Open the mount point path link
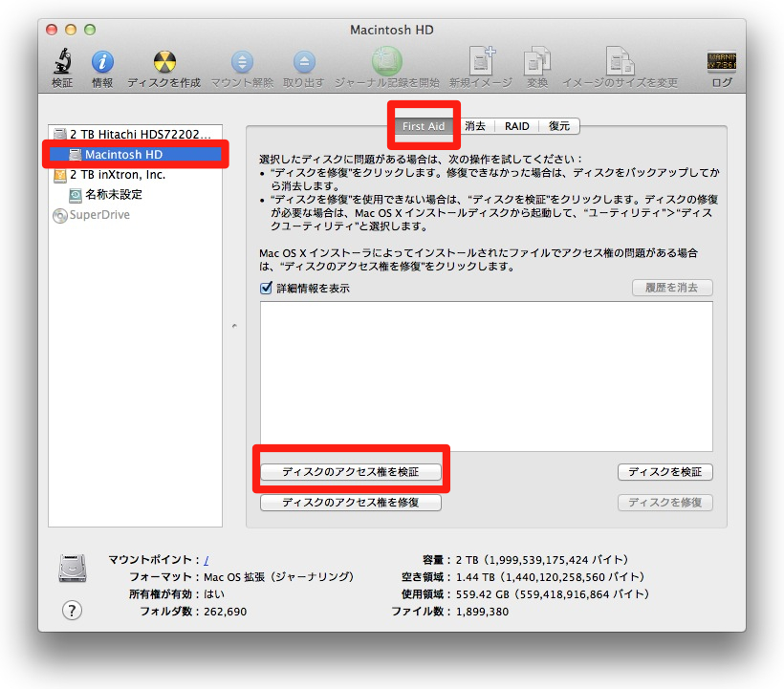 pyautogui.click(x=207, y=560)
